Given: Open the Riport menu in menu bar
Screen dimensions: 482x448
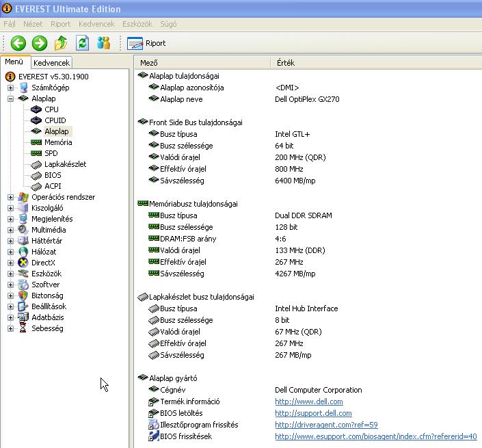Looking at the screenshot, I should (61, 24).
